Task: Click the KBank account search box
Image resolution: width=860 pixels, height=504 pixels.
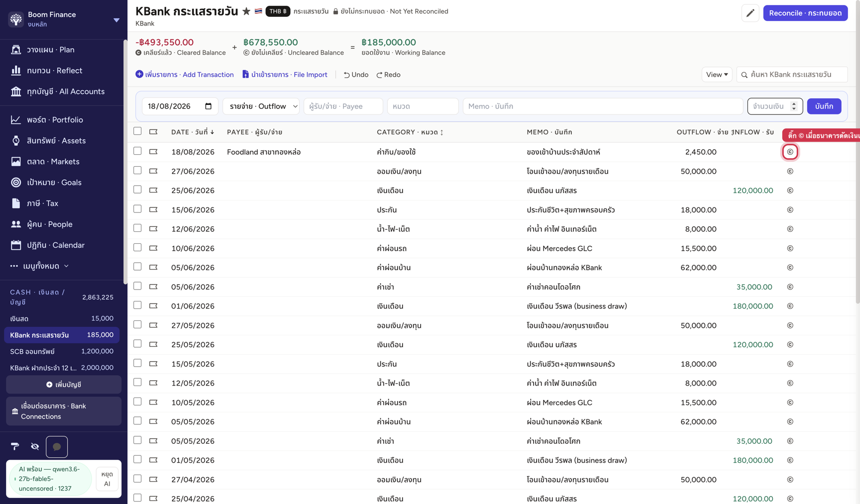Action: pyautogui.click(x=792, y=75)
